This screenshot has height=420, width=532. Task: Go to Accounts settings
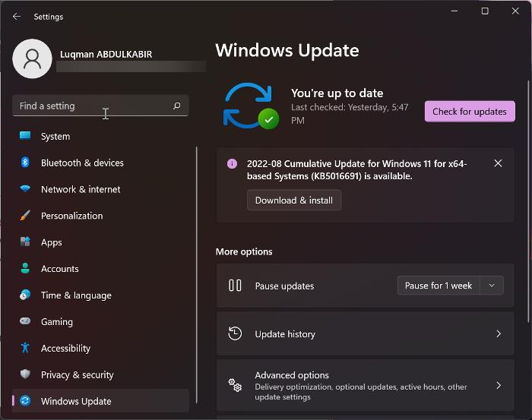click(x=60, y=269)
